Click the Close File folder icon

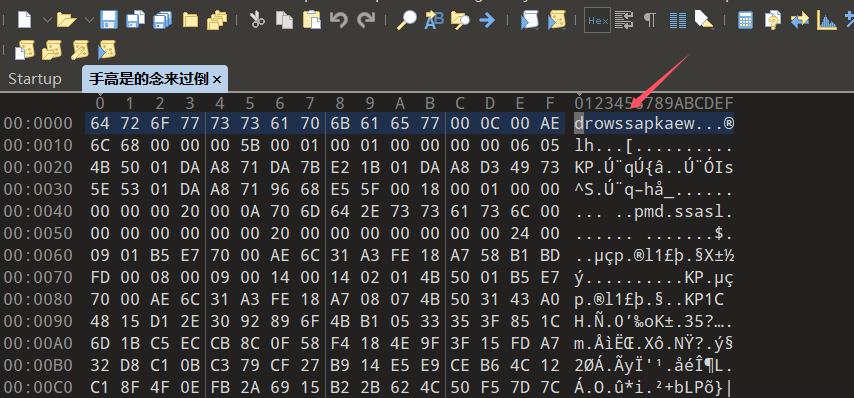(190, 21)
